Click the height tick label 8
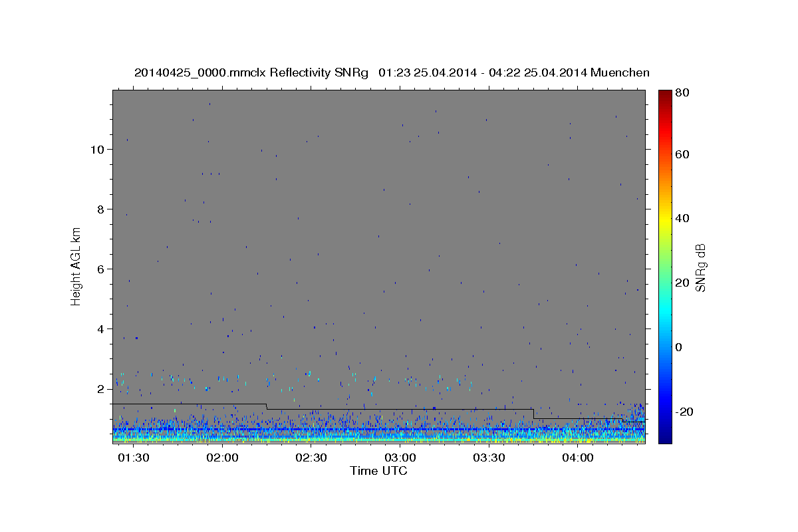Image resolution: width=798 pixels, height=532 pixels. click(101, 209)
